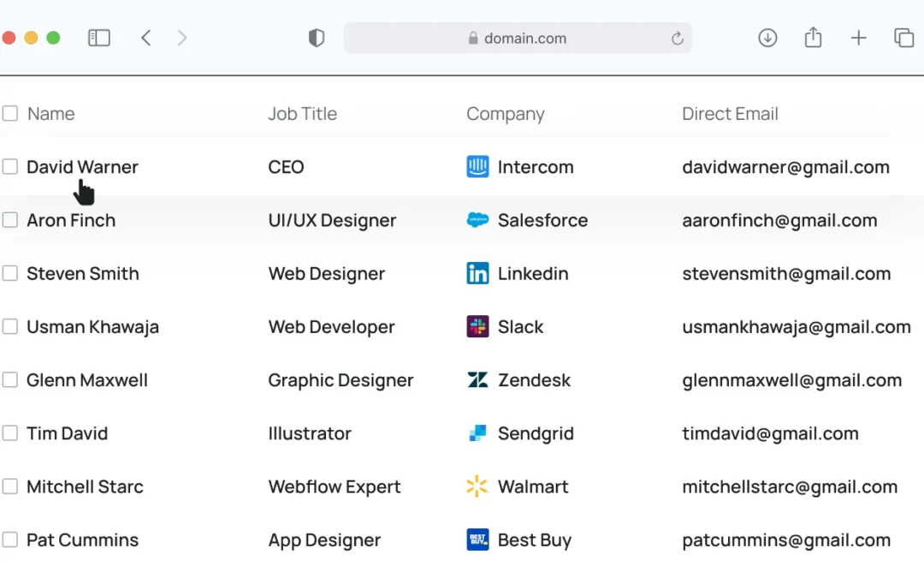This screenshot has width=924, height=578.
Task: Click the name Usman Khawaja
Action: (x=92, y=327)
